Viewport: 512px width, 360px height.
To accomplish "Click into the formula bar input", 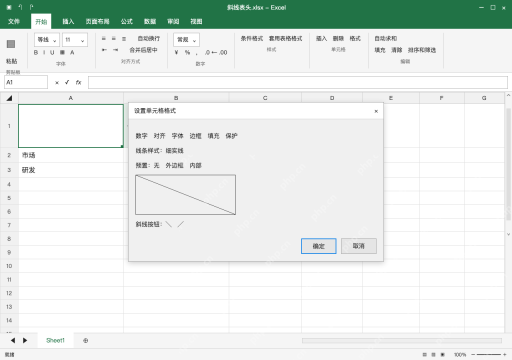I will point(298,82).
